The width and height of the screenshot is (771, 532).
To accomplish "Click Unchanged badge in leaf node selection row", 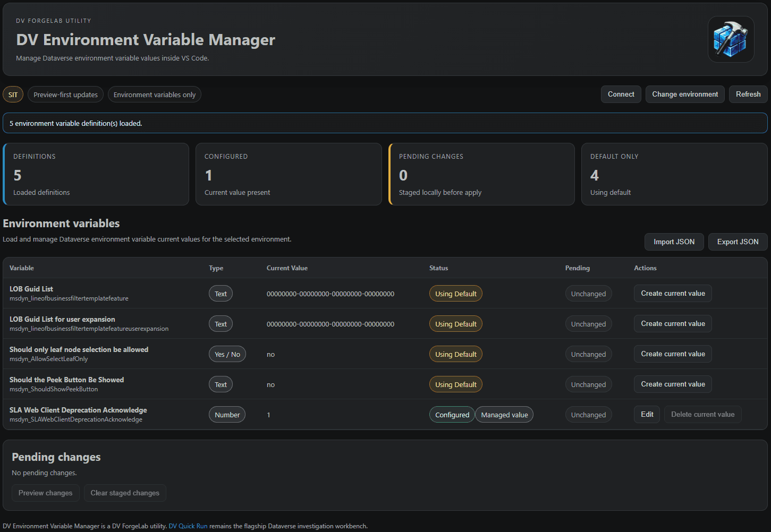I will point(588,354).
